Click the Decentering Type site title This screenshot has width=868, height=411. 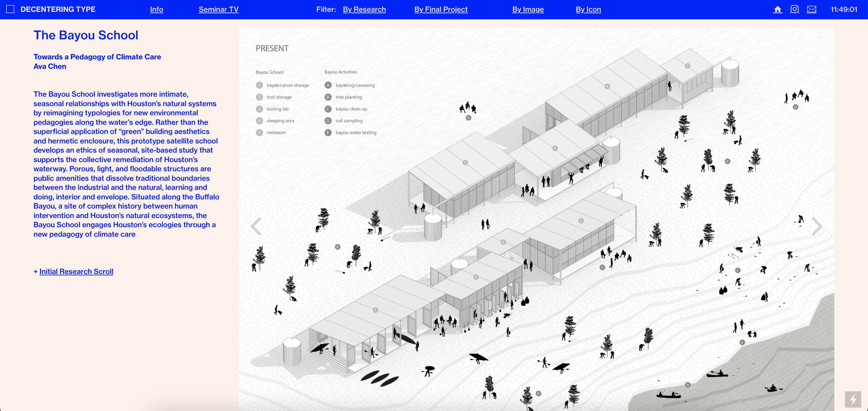click(x=58, y=9)
